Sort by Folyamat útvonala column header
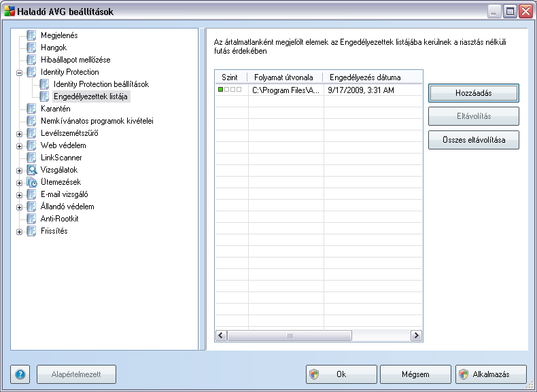 tap(285, 77)
